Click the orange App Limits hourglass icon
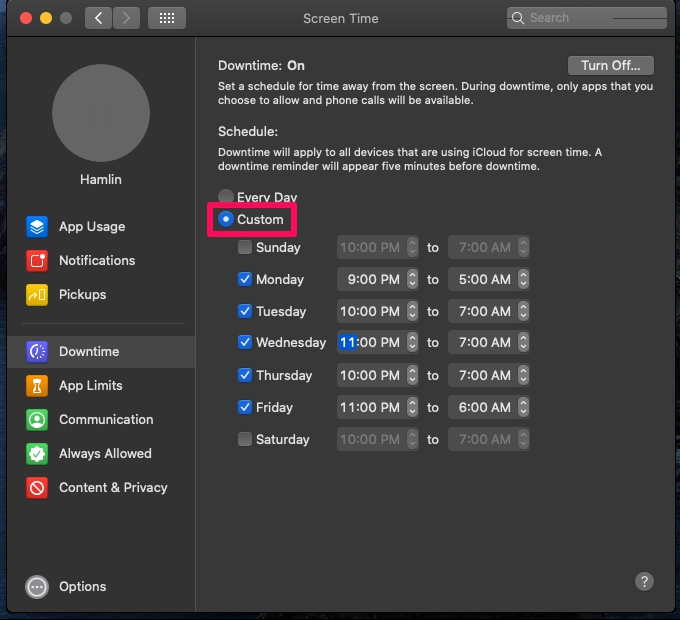This screenshot has height=620, width=680. pos(37,386)
